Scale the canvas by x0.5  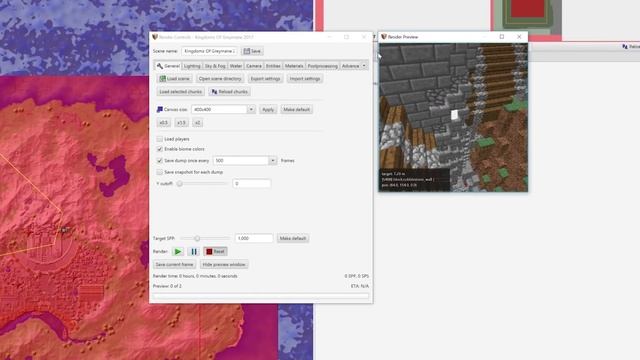163,122
